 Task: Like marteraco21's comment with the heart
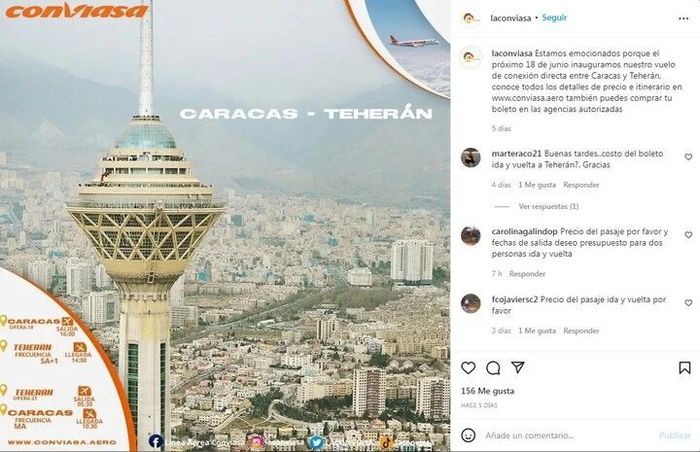[x=688, y=157]
